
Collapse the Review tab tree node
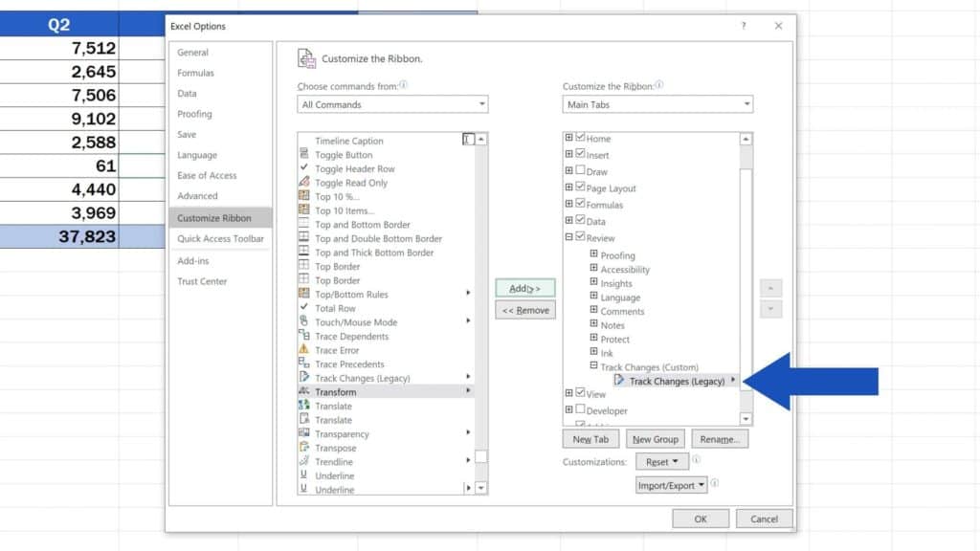(x=568, y=237)
